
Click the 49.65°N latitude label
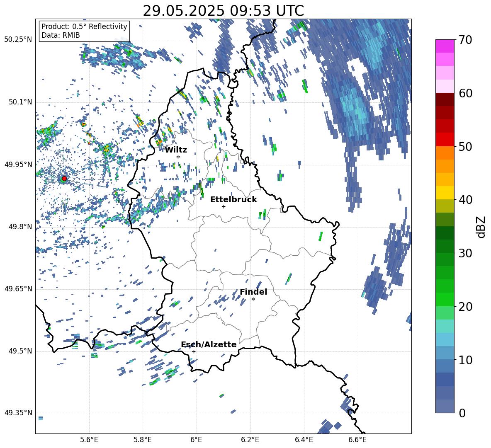click(x=18, y=289)
